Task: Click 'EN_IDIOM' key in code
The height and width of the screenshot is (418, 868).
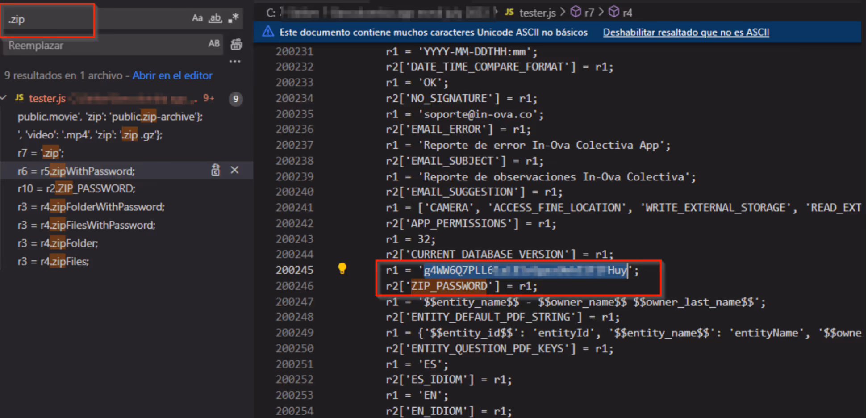Action: [x=436, y=411]
